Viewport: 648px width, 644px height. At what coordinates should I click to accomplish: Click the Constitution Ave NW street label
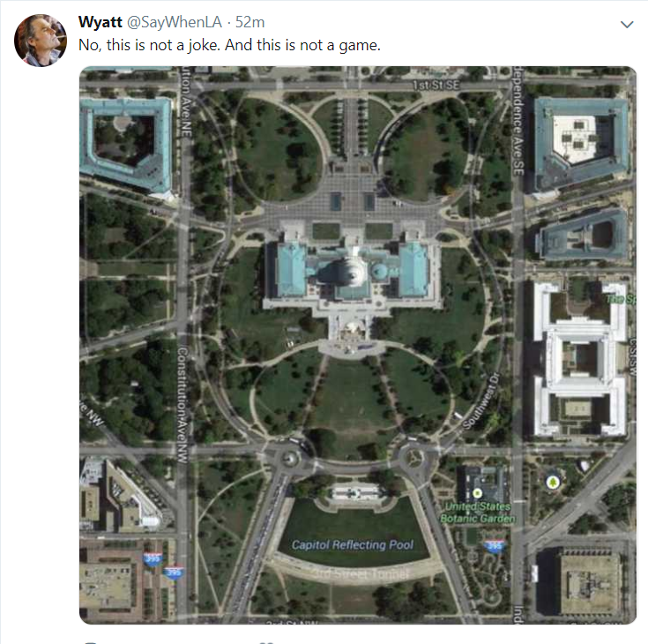pyautogui.click(x=182, y=404)
